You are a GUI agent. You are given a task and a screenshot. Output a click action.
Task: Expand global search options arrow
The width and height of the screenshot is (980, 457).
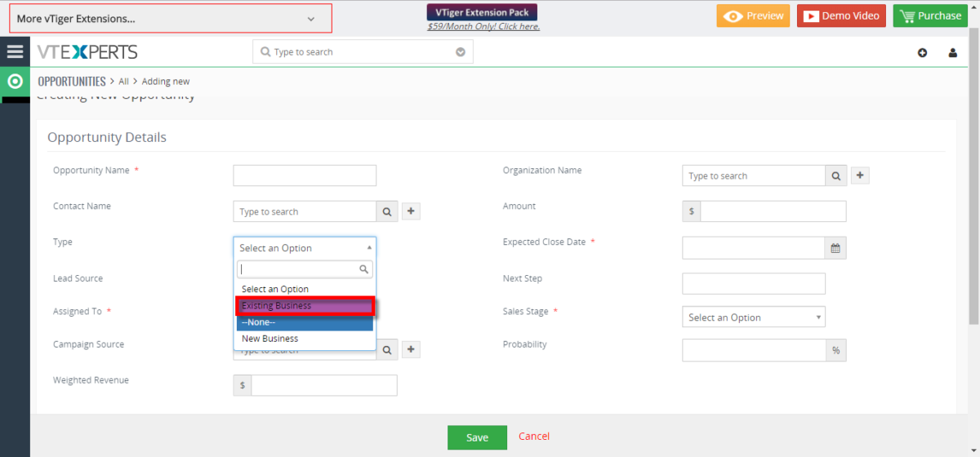(460, 52)
